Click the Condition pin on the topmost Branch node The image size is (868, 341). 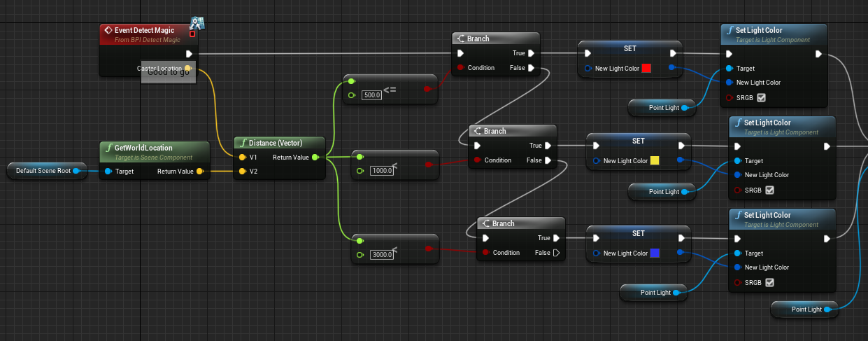460,68
